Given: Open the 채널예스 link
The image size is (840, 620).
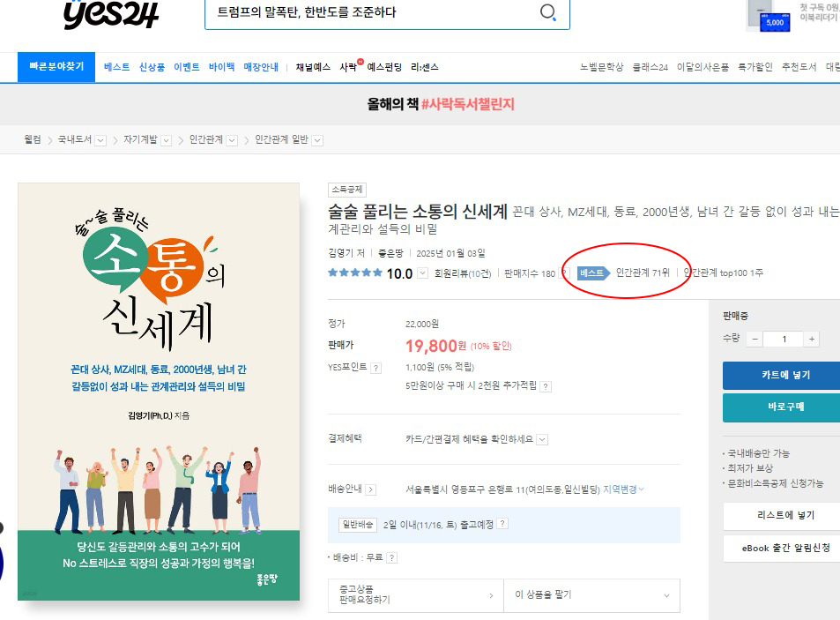Looking at the screenshot, I should tap(313, 67).
